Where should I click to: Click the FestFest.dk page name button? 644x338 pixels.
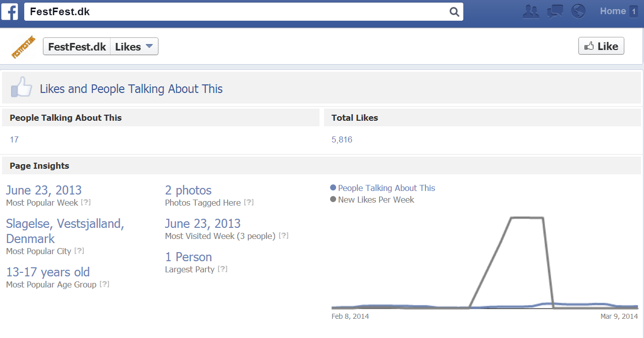(77, 46)
